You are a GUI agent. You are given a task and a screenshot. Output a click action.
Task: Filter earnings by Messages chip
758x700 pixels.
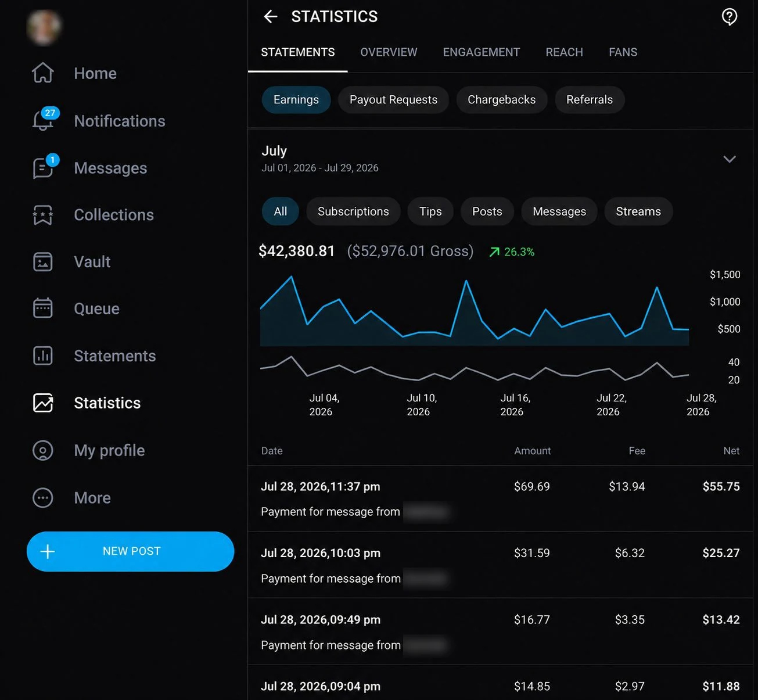(x=559, y=211)
